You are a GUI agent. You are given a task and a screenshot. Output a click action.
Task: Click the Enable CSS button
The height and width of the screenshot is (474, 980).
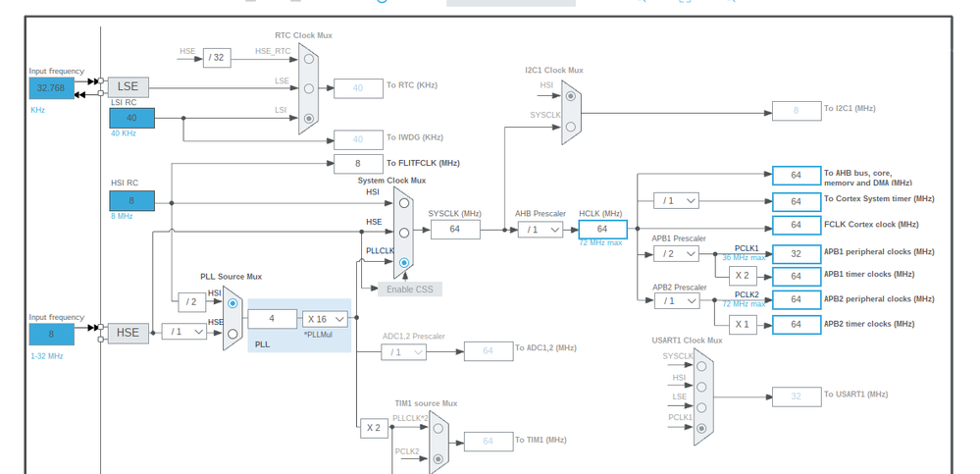click(410, 289)
